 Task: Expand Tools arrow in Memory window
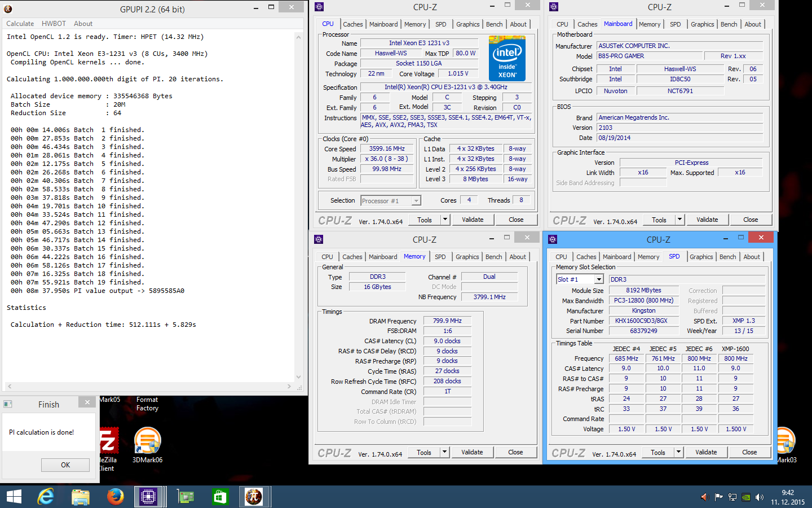444,452
